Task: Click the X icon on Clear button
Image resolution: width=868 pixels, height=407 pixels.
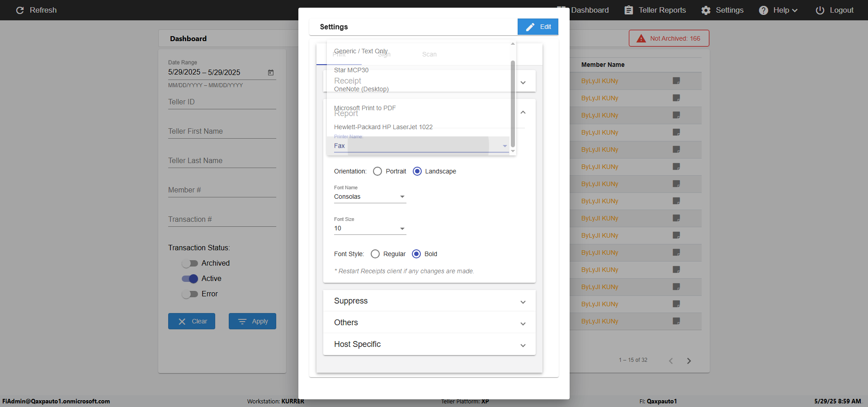Action: [182, 322]
